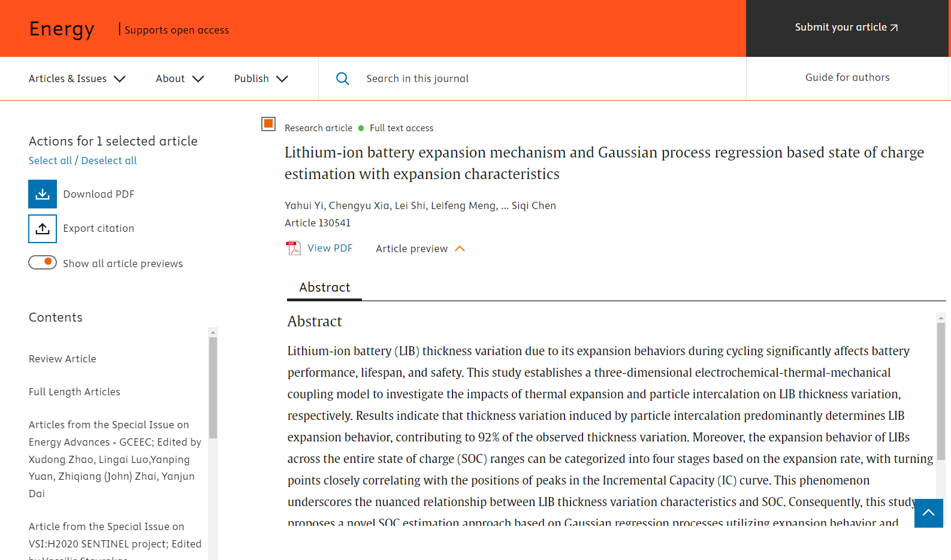Click the scroll-to-top arrow button
The height and width of the screenshot is (560, 951).
[x=928, y=513]
